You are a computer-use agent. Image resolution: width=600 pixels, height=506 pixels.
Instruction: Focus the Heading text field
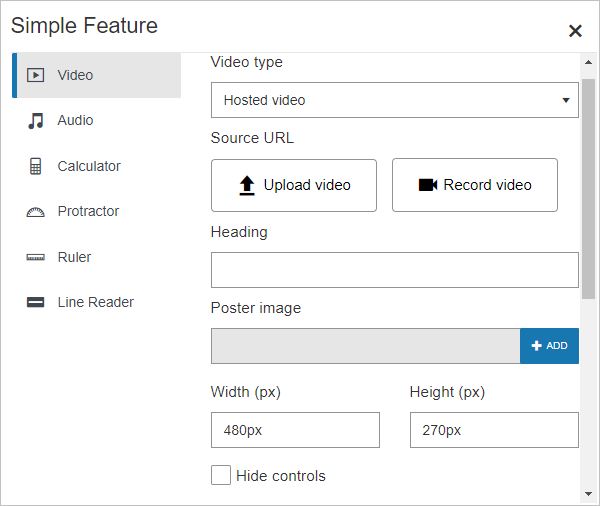394,270
